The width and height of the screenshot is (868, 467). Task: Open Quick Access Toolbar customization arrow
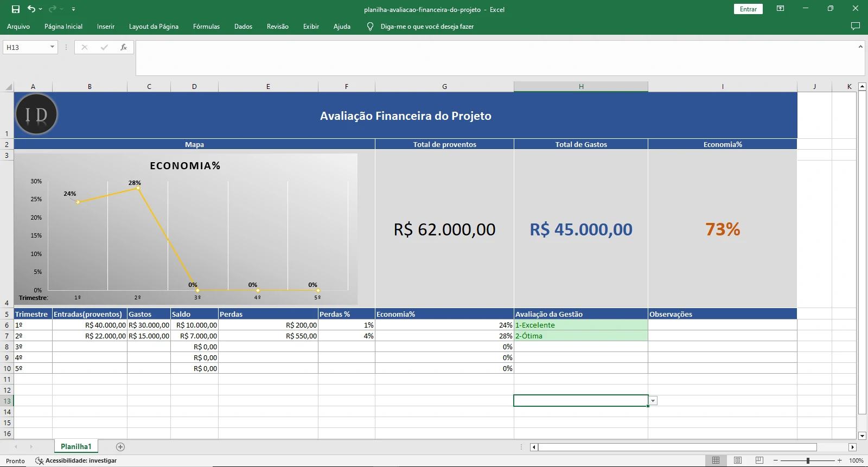73,9
